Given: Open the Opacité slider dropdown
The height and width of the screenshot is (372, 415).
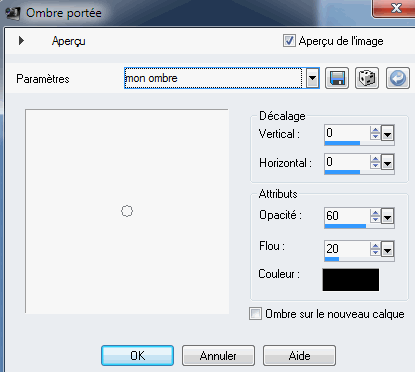Looking at the screenshot, I should pyautogui.click(x=388, y=217).
